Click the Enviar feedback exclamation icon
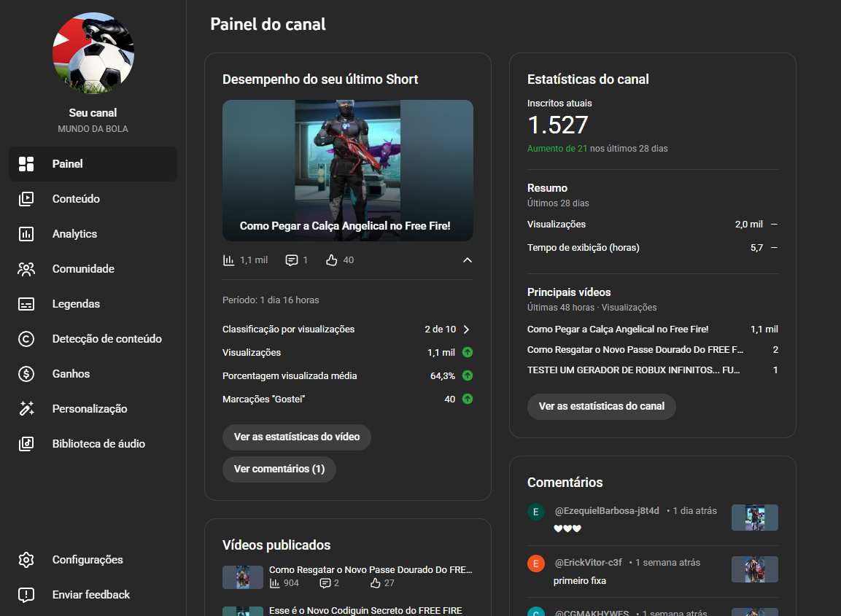841x616 pixels. pos(26,595)
